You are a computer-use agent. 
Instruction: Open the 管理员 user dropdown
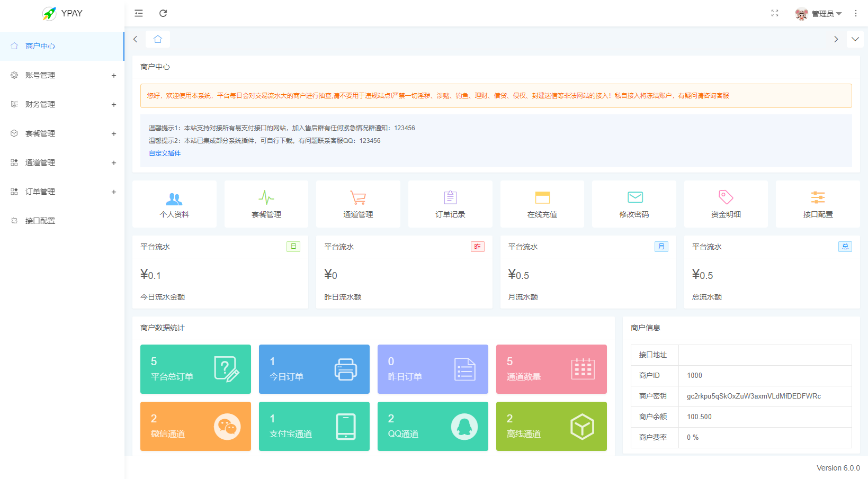(818, 14)
